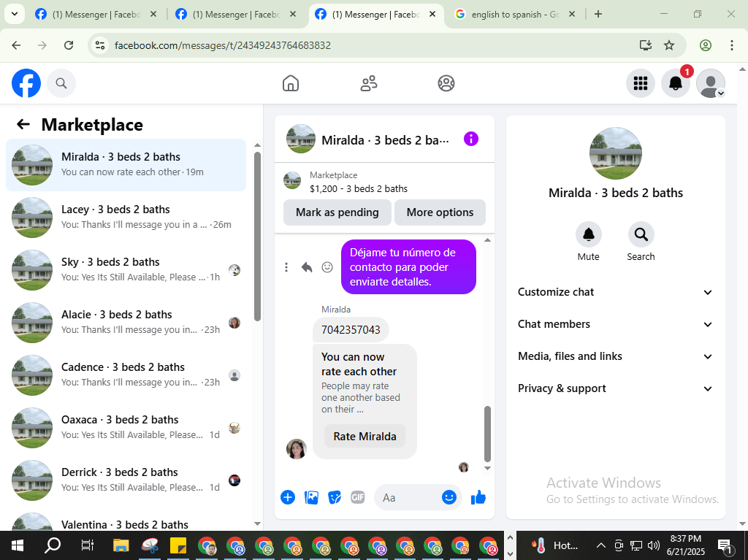The width and height of the screenshot is (748, 560).
Task: Select phone number 7042357043 message
Action: click(x=351, y=329)
